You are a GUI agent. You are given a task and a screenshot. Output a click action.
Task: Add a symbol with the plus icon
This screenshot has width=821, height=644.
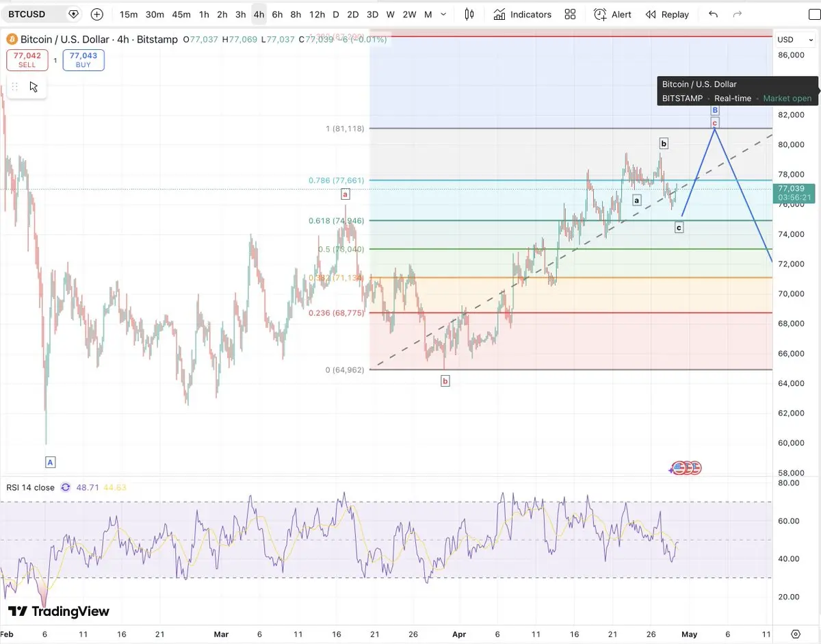96,14
